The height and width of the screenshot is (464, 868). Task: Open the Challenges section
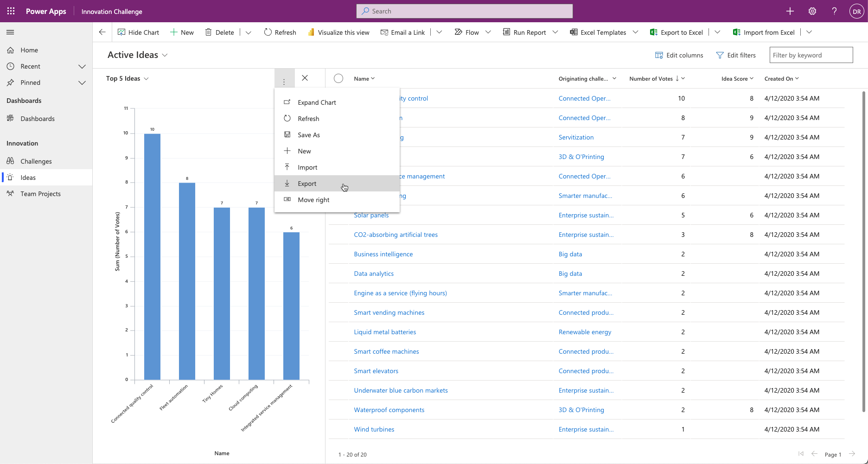click(x=36, y=161)
